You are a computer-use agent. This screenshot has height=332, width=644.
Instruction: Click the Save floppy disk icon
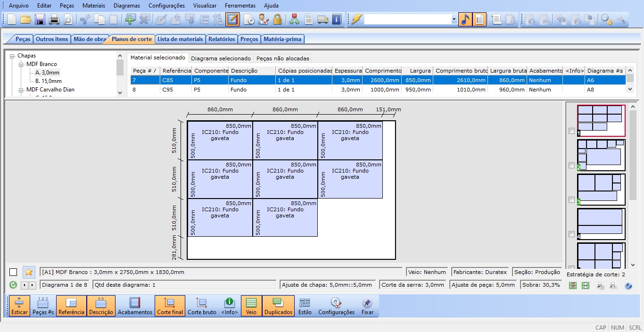(x=40, y=19)
